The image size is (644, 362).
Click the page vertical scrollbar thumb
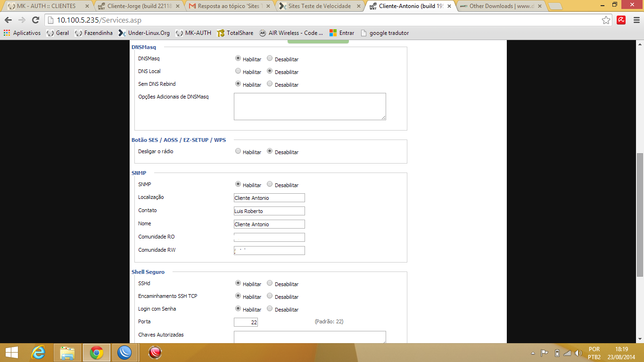tap(640, 214)
